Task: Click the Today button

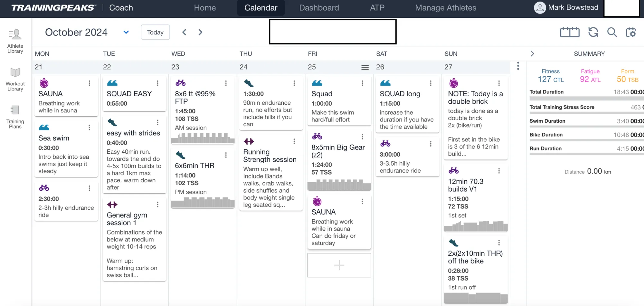Action: click(155, 32)
